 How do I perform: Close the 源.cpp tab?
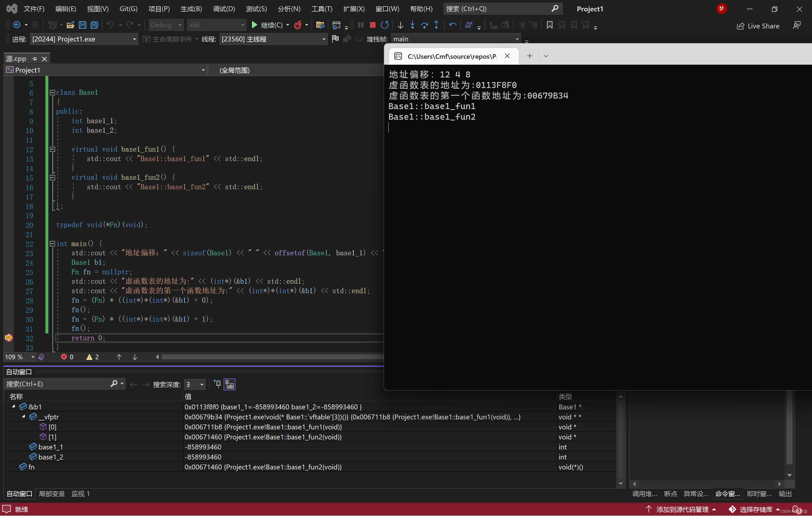pos(44,59)
